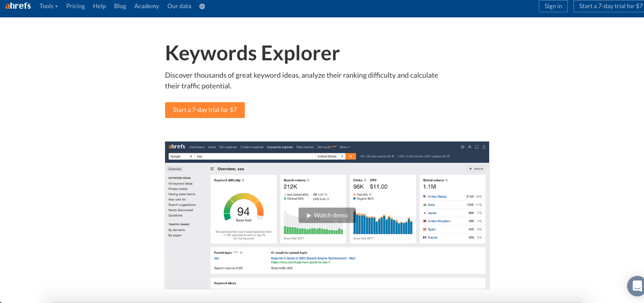Viewport: 644px width, 303px height.
Task: Open the language globe icon
Action: coord(202,6)
